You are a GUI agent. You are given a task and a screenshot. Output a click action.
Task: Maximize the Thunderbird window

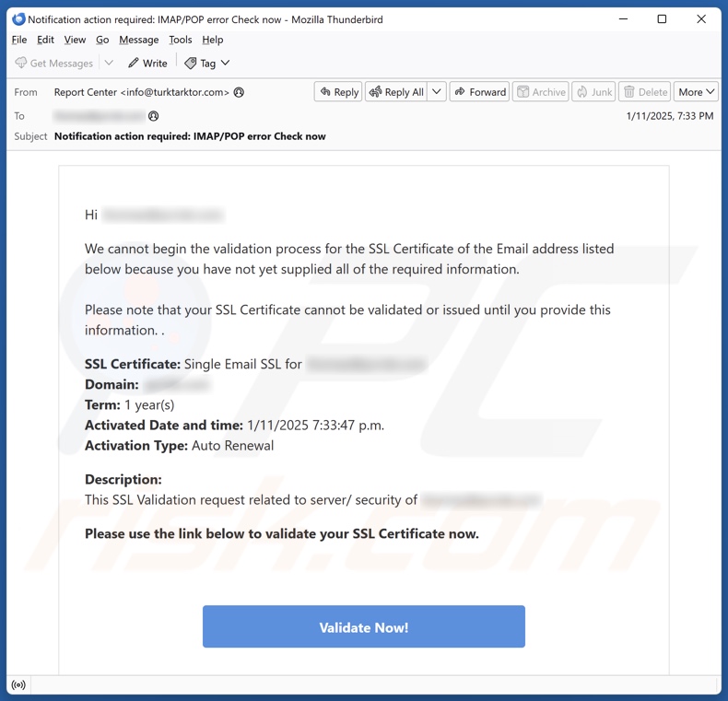662,19
